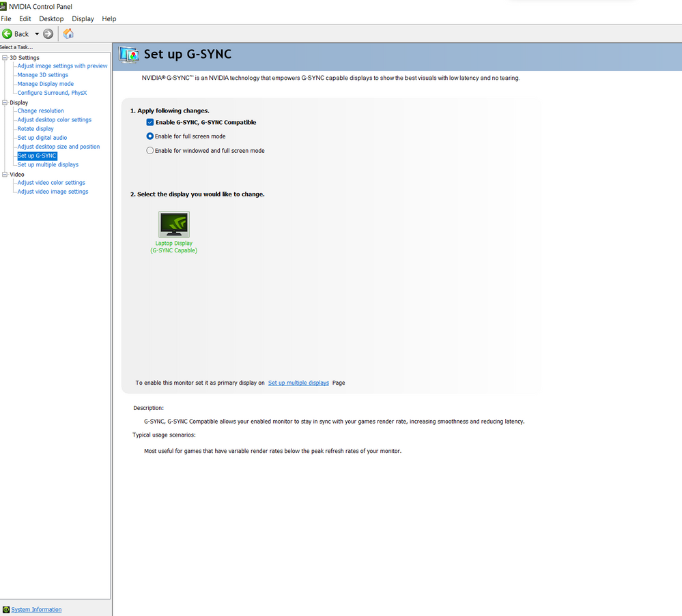The width and height of the screenshot is (682, 616).
Task: Open Set up multiple displays in tree
Action: pos(48,165)
